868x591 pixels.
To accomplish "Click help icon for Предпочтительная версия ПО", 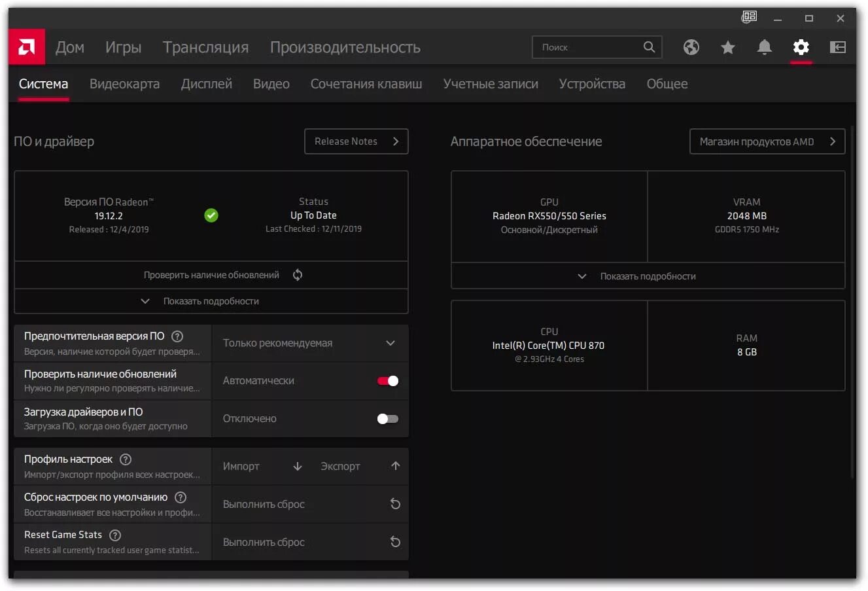I will pyautogui.click(x=177, y=336).
